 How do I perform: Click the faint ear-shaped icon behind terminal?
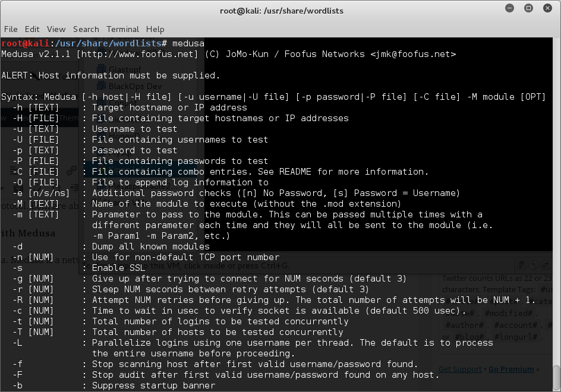click(522, 265)
